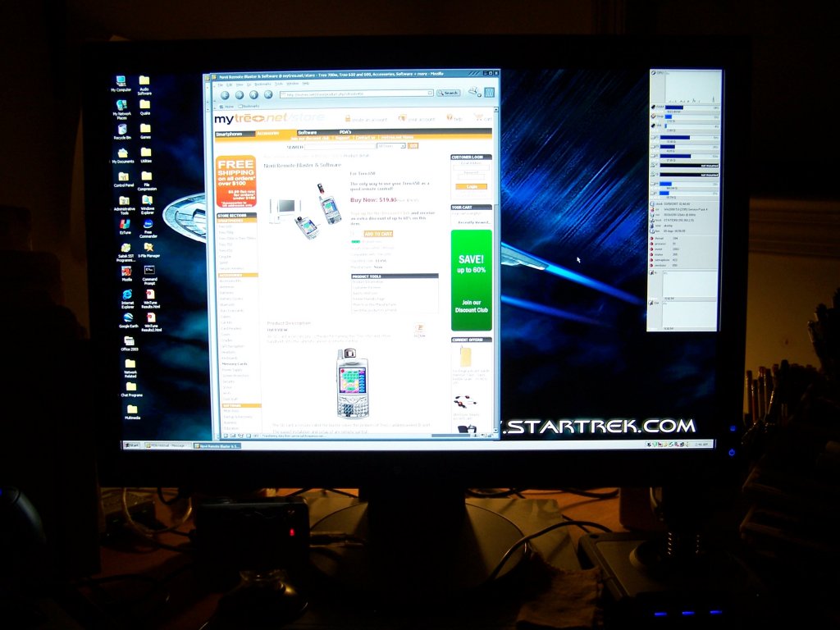Click the Windows Start button
The width and height of the screenshot is (840, 630).
[x=131, y=445]
